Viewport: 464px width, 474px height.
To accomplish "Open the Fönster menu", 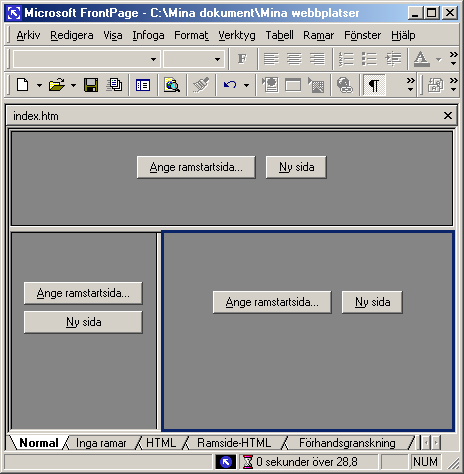I will (362, 35).
